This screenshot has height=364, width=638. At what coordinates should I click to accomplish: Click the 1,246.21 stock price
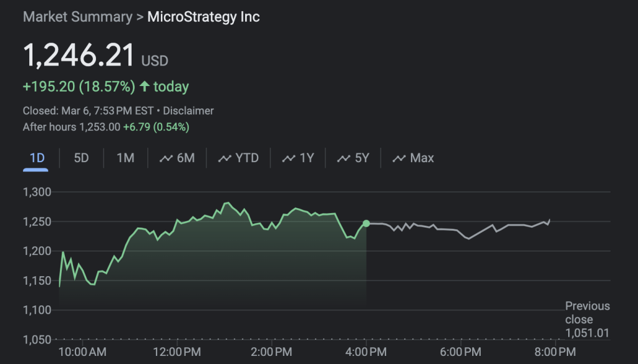[79, 55]
